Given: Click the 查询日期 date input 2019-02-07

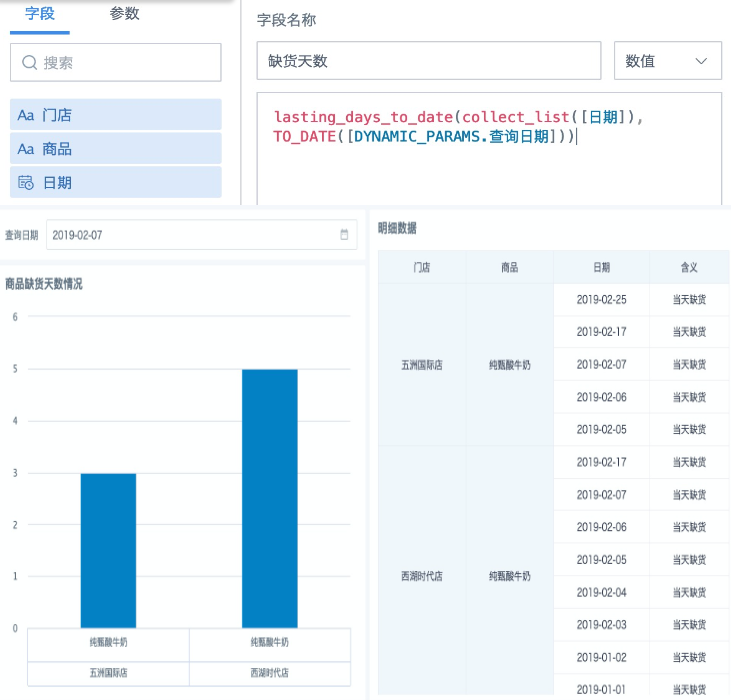Looking at the screenshot, I should point(201,235).
